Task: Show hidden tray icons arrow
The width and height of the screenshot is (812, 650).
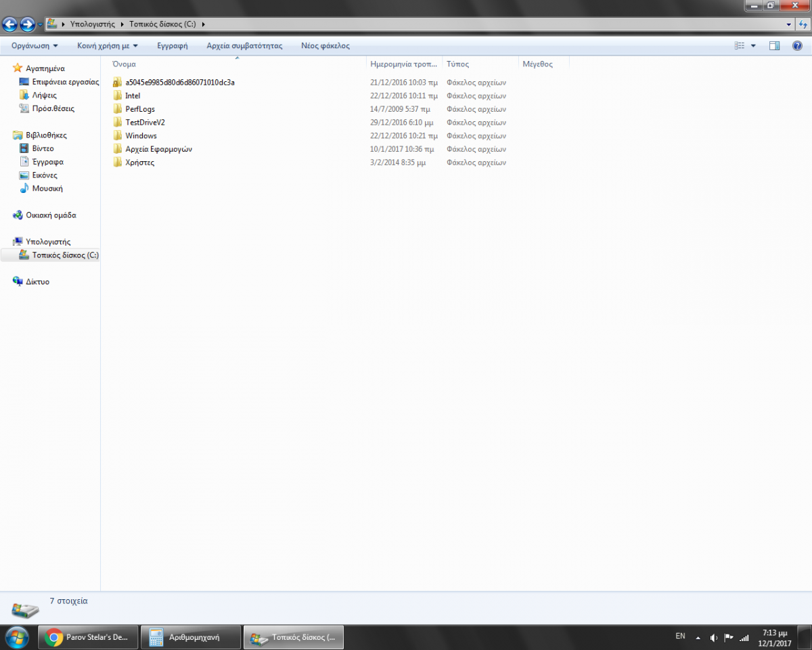Action: (x=698, y=637)
